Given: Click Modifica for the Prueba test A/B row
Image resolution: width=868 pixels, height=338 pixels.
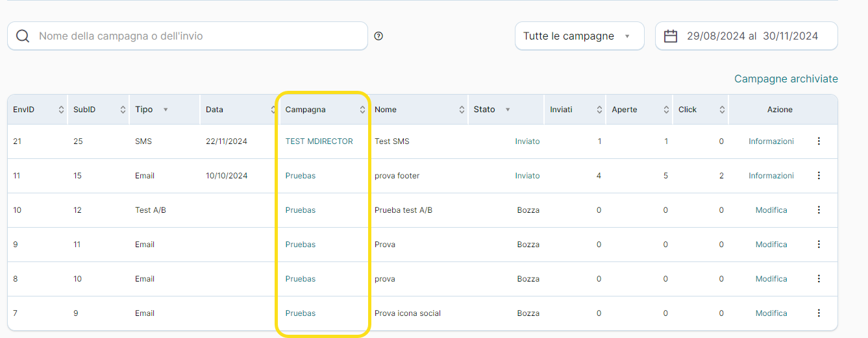Looking at the screenshot, I should 771,210.
